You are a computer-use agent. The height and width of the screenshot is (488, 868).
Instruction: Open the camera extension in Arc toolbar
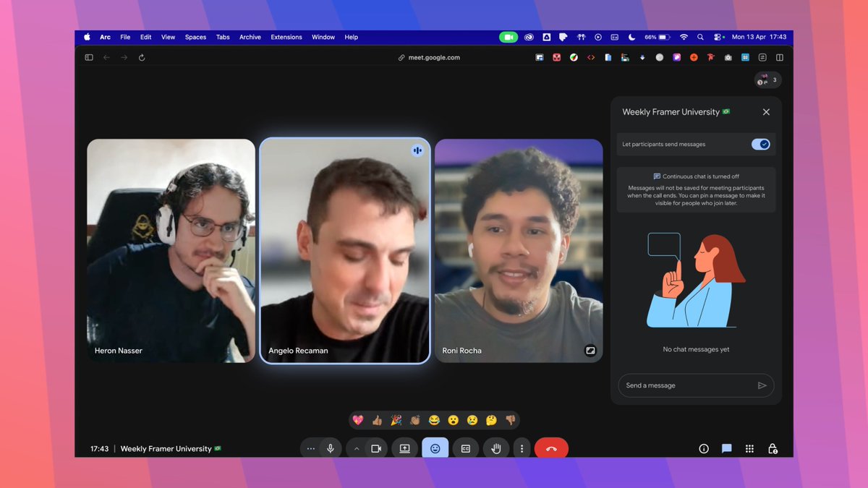tap(728, 58)
